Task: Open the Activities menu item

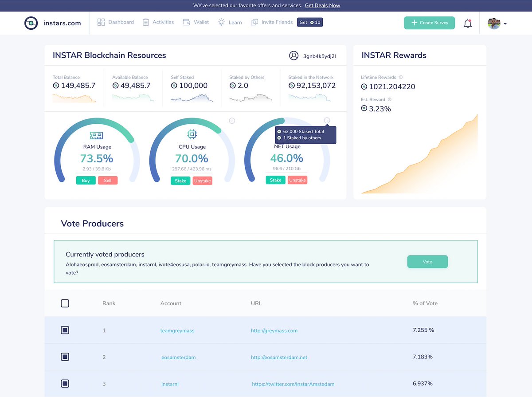Action: pos(158,22)
